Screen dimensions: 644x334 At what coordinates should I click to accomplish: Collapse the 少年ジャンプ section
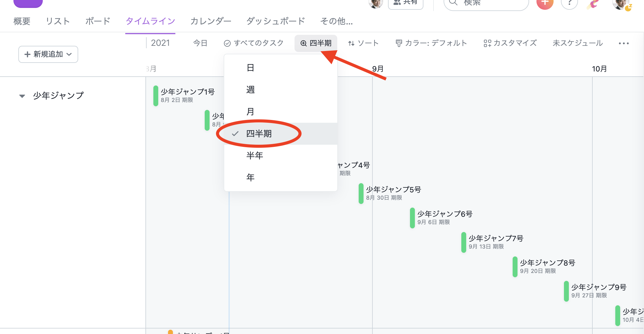tap(22, 96)
